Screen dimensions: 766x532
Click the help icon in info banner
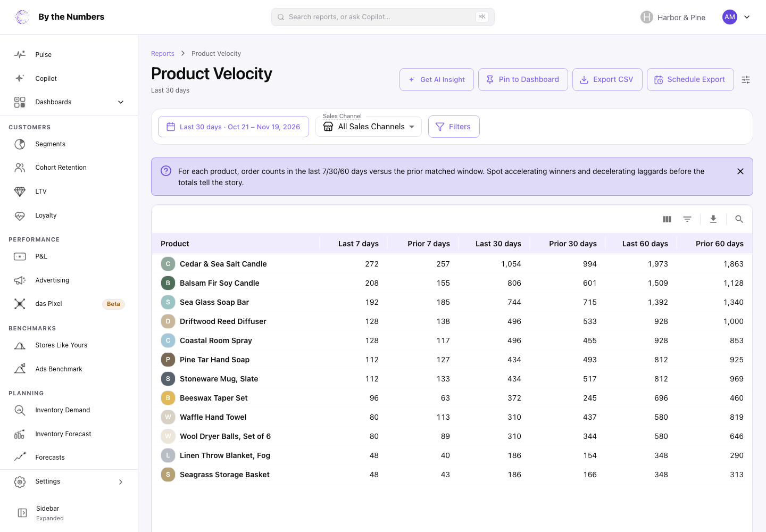[x=166, y=171]
